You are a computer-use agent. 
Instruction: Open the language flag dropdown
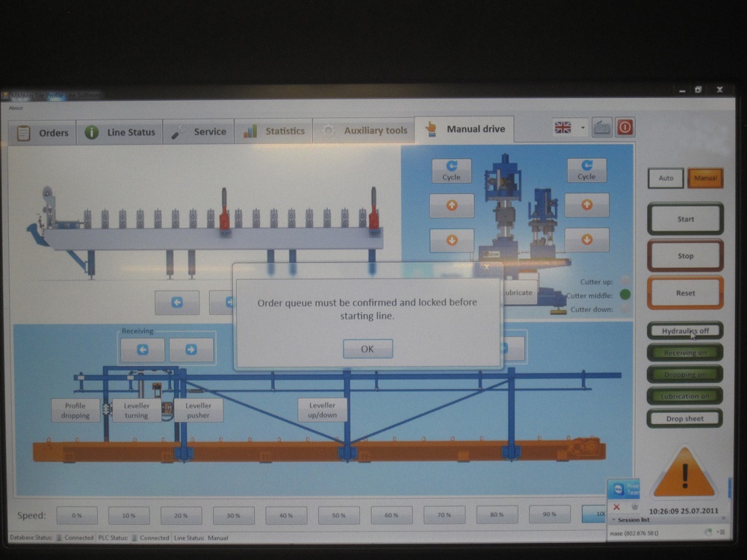583,128
